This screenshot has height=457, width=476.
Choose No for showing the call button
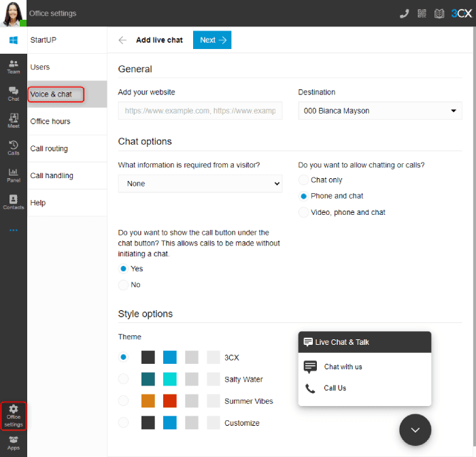[x=123, y=285]
